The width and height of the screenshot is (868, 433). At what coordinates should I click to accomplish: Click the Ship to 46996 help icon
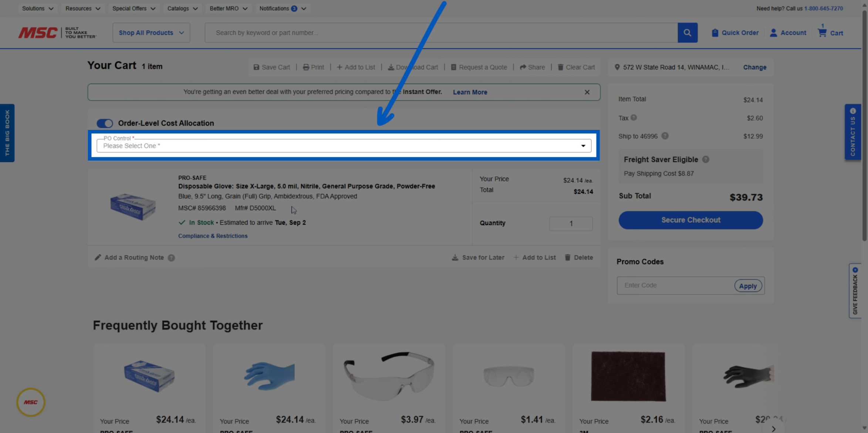665,136
